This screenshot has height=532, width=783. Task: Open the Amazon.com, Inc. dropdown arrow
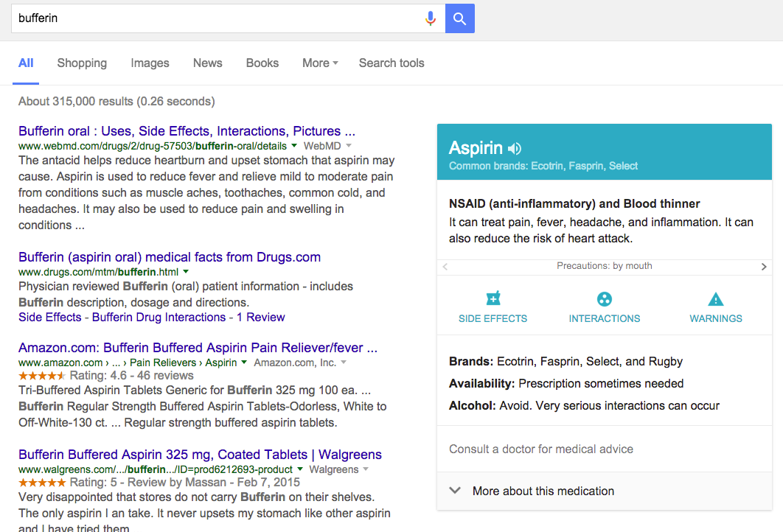(343, 363)
